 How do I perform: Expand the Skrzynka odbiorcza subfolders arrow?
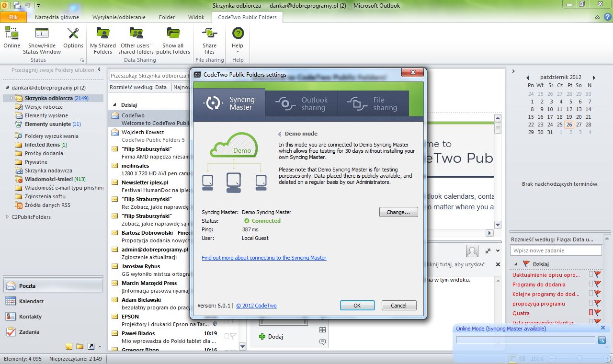click(x=11, y=98)
